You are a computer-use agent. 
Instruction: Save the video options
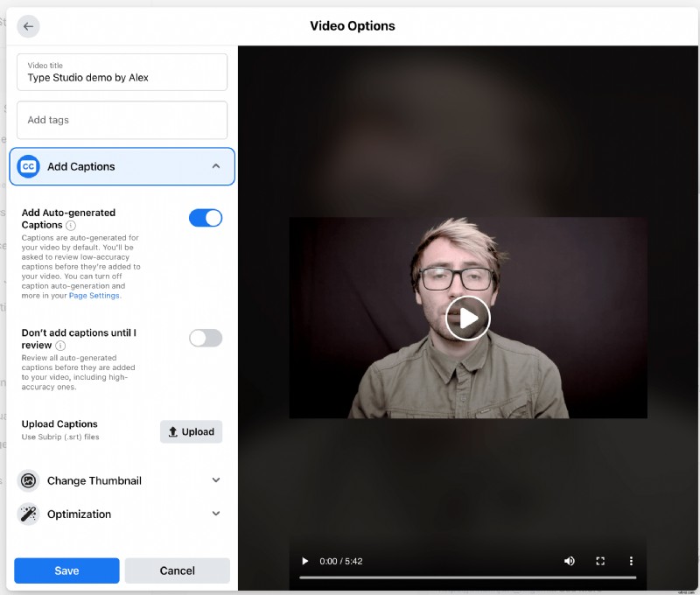[66, 570]
